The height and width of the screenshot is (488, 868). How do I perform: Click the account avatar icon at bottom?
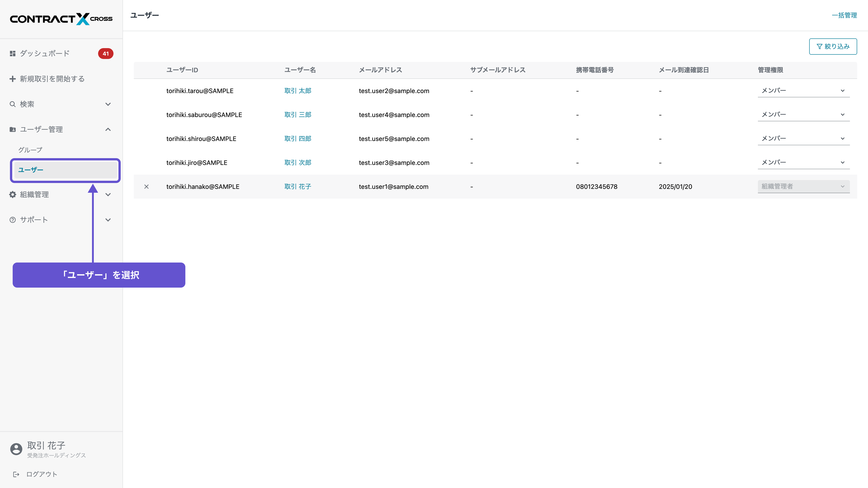pos(16,449)
